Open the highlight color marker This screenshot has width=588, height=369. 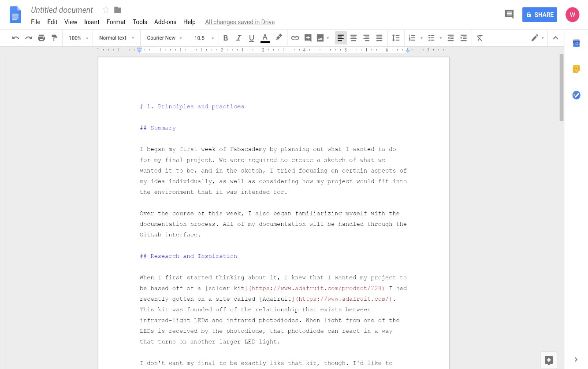tap(279, 38)
